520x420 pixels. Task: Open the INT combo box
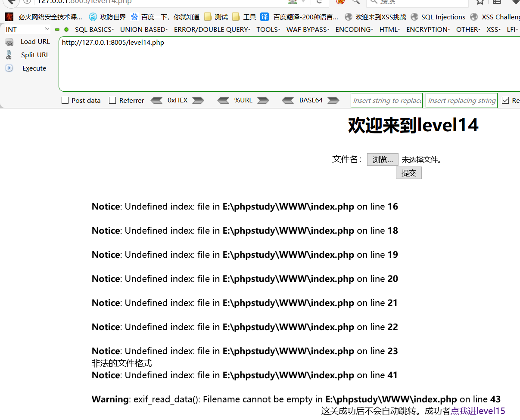[x=27, y=29]
